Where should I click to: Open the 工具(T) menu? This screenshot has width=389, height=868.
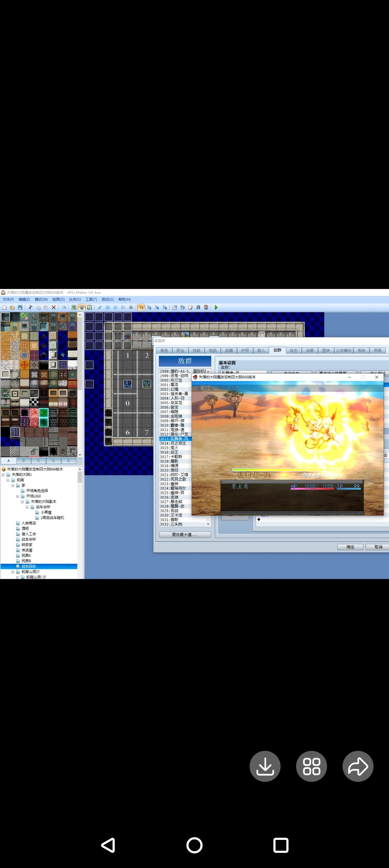91,300
